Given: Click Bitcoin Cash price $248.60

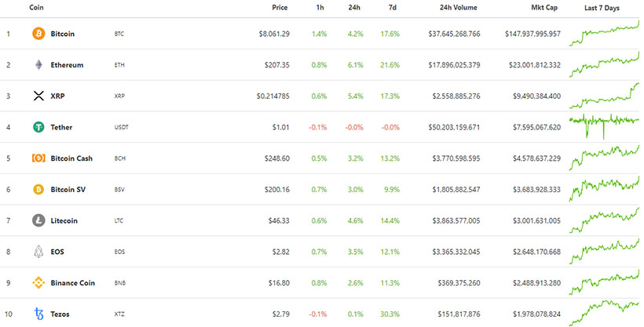Looking at the screenshot, I should coord(276,158).
